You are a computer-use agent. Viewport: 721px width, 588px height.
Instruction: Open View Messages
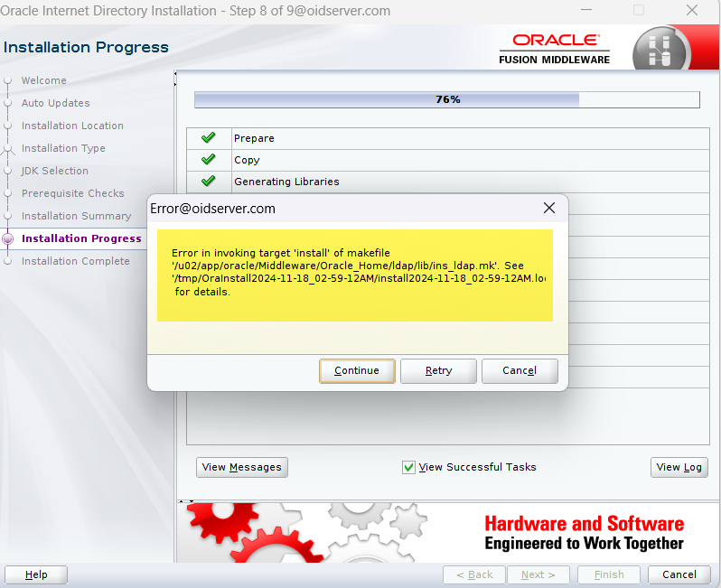241,467
